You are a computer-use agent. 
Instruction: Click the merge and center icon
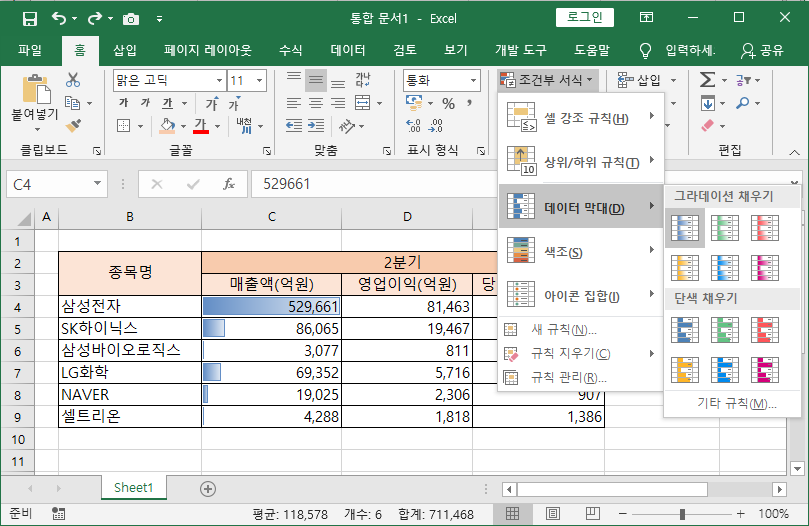363,103
